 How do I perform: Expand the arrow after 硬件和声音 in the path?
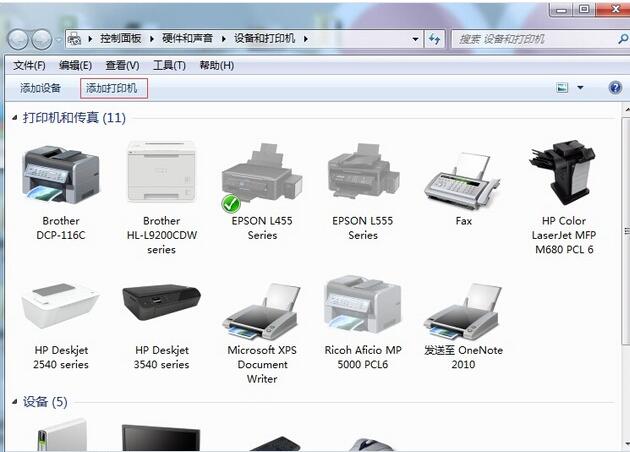point(223,39)
